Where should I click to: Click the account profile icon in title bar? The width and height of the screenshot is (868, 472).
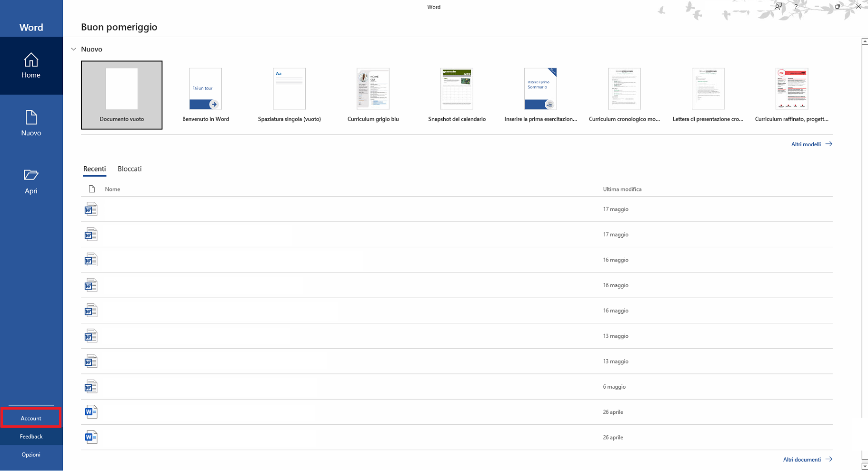pyautogui.click(x=778, y=7)
